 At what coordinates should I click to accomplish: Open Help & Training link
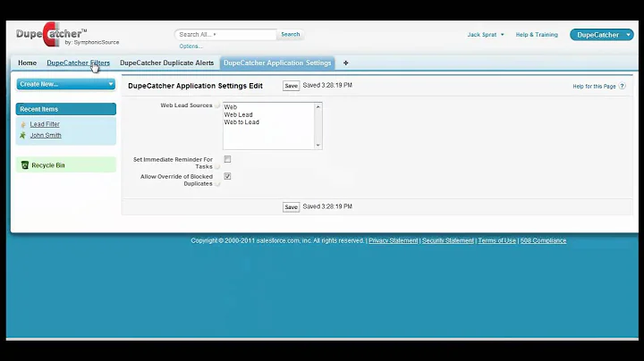pos(537,35)
